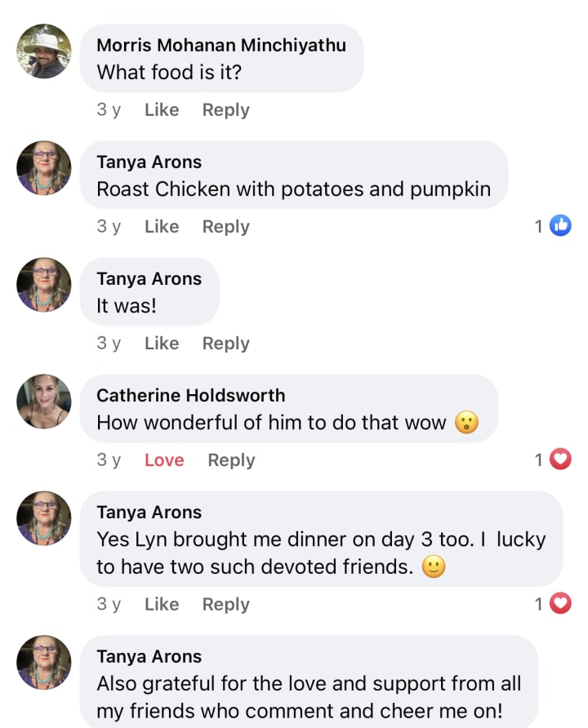Open the Tanya Arons name link above 'It was!'

[x=149, y=279]
